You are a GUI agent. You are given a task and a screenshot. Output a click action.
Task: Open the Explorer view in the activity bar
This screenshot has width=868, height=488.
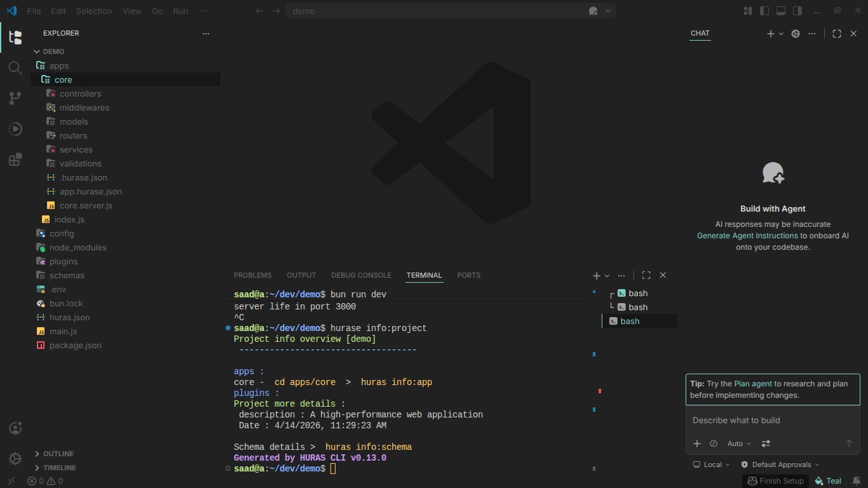15,37
